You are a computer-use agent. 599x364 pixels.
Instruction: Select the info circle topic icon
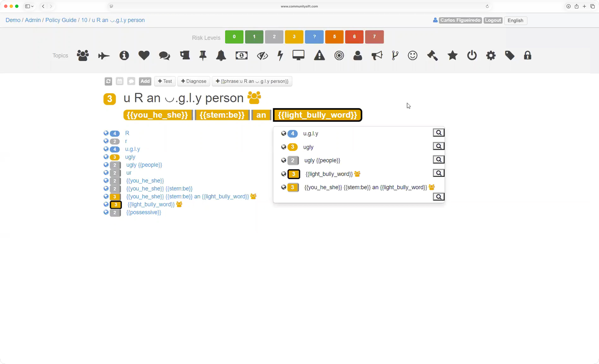tap(124, 55)
